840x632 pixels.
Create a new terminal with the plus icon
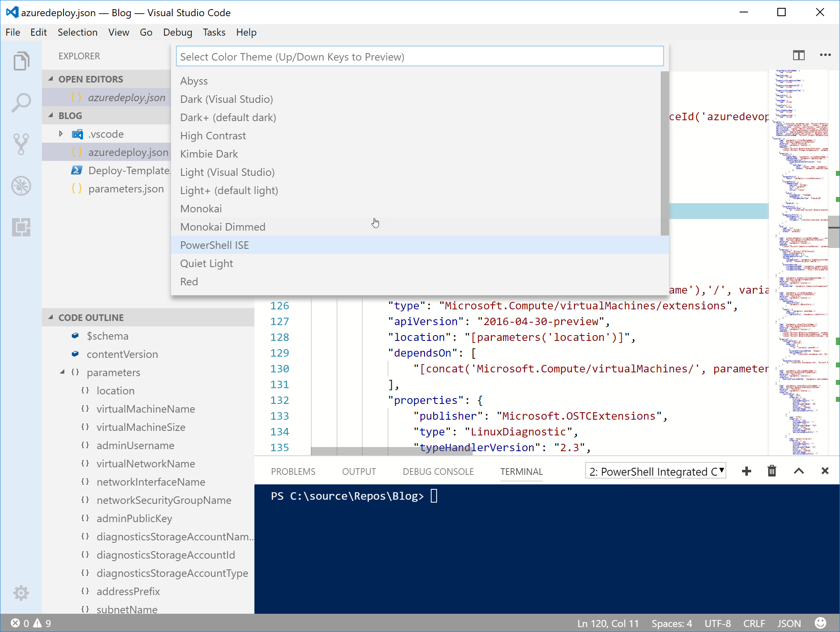click(747, 471)
